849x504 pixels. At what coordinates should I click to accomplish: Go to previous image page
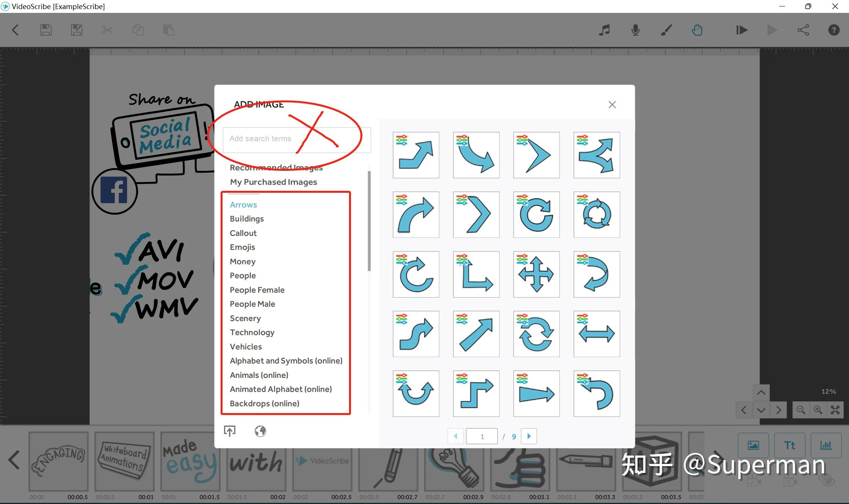(456, 436)
